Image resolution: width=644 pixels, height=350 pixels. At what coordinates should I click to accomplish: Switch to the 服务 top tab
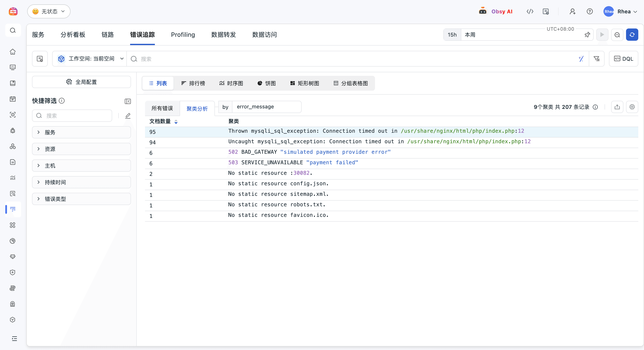coord(38,35)
